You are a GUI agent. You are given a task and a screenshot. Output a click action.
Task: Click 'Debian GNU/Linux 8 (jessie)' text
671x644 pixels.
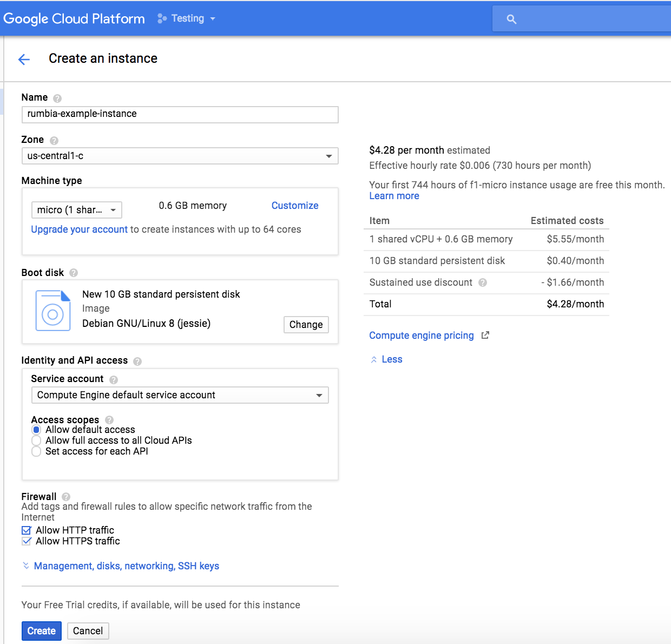147,324
